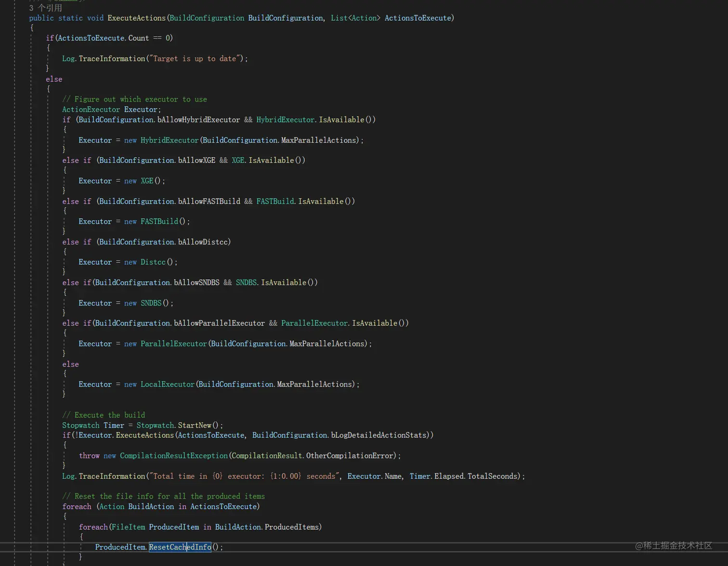
Task: Click the '3 个引用' references CodeLens link
Action: click(x=46, y=8)
